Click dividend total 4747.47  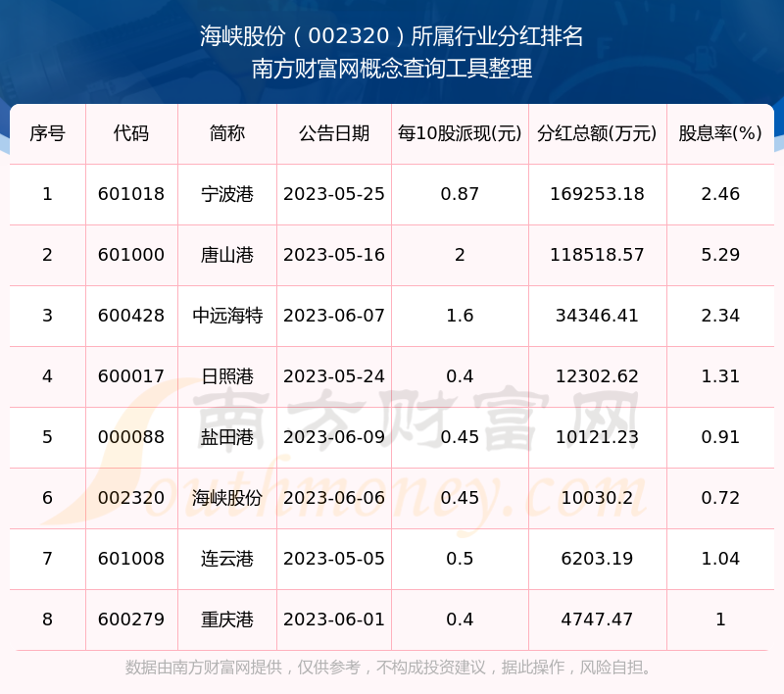[x=597, y=620]
